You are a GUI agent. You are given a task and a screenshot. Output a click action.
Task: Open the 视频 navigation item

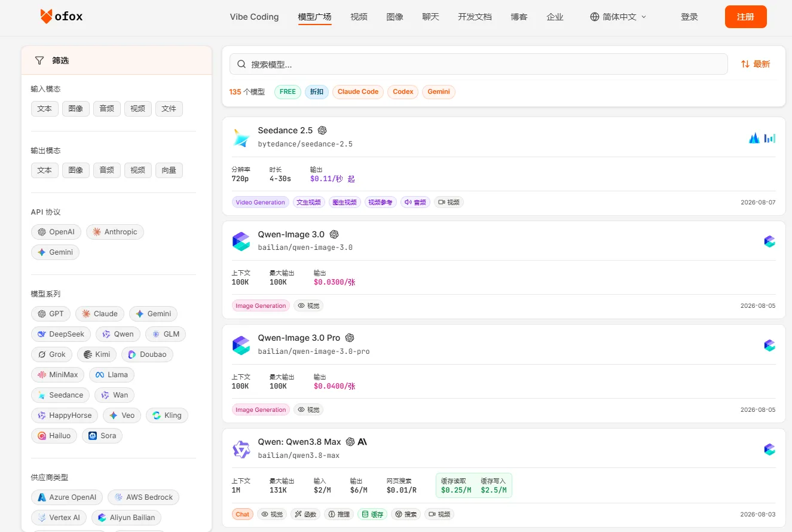(x=359, y=17)
